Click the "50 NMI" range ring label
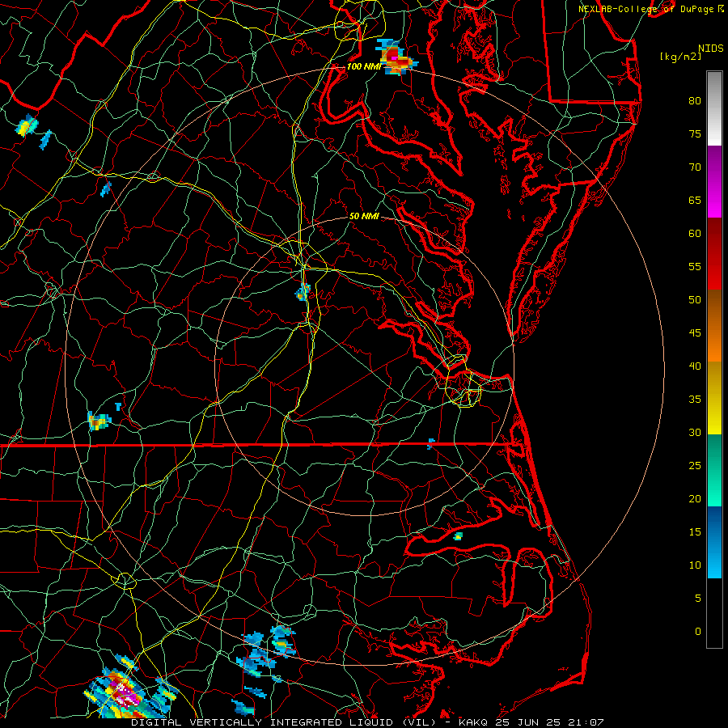Image resolution: width=728 pixels, height=728 pixels. 364,216
